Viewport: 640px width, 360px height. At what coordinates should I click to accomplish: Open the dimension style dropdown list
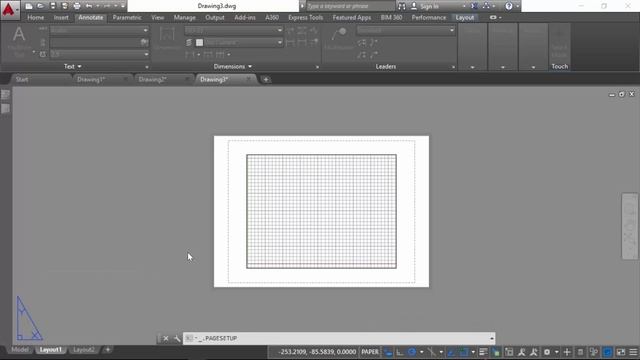pyautogui.click(x=280, y=30)
